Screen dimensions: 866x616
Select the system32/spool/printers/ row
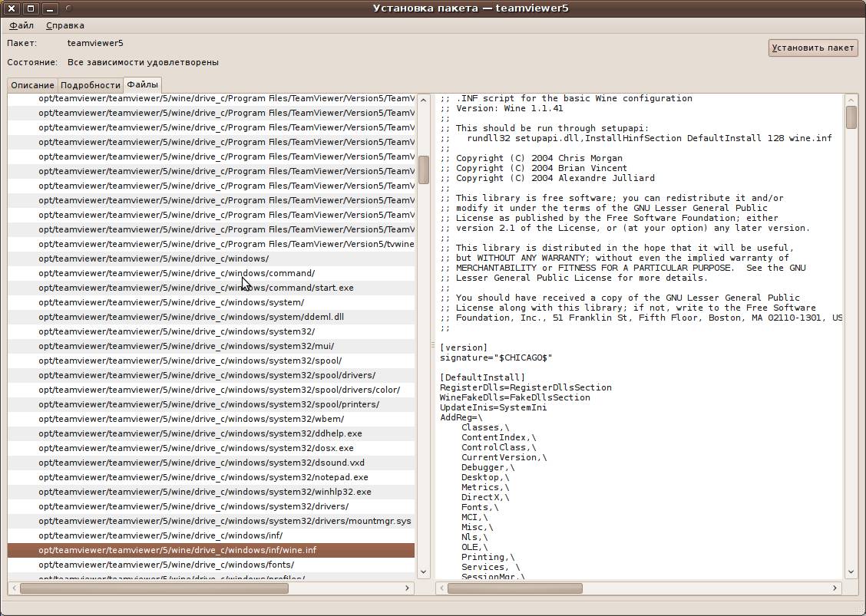coord(211,404)
